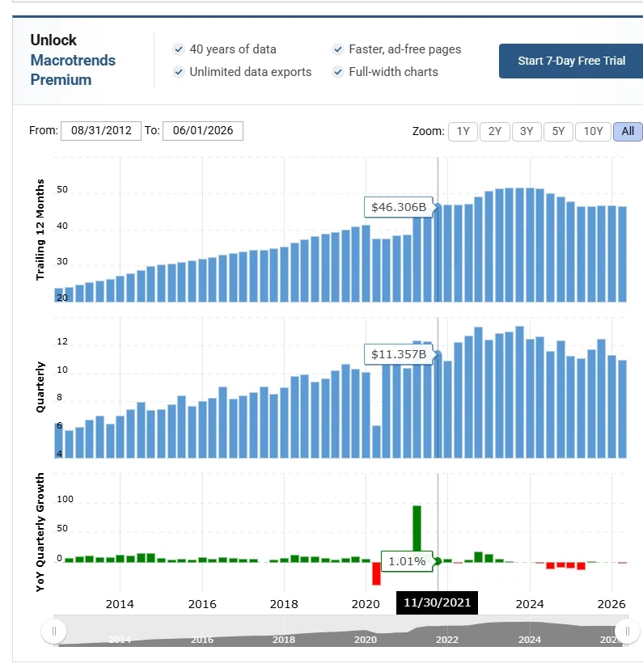
Task: Click the large red negative growth bar in 2020
Action: pyautogui.click(x=376, y=573)
